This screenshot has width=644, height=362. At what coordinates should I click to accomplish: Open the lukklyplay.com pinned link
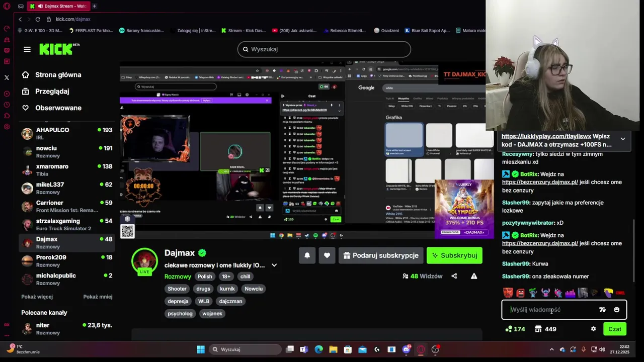[x=546, y=136]
